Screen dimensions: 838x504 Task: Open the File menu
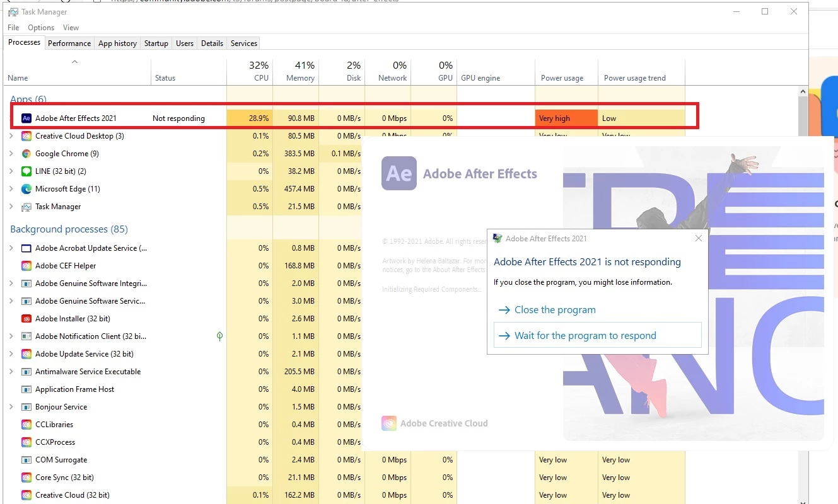[13, 28]
